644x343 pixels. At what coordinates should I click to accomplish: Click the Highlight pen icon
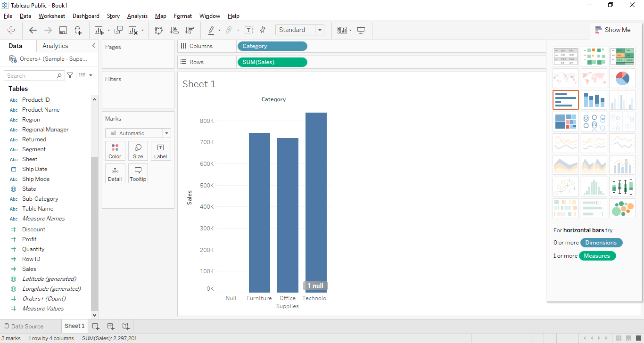coord(211,30)
